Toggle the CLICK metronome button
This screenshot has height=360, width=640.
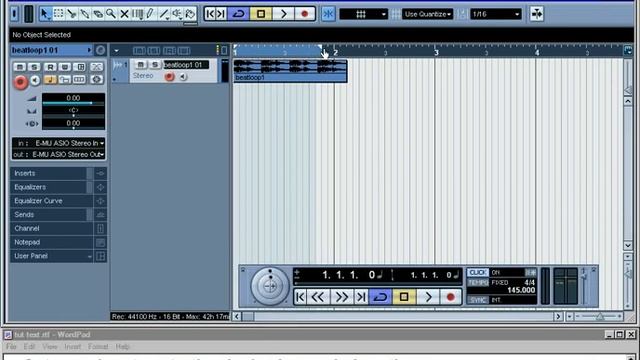478,272
